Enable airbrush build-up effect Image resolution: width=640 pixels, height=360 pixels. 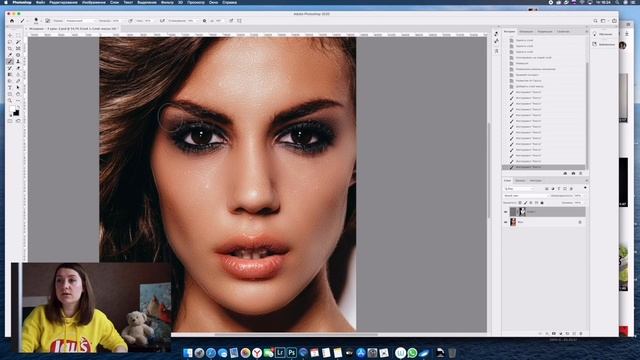click(162, 21)
